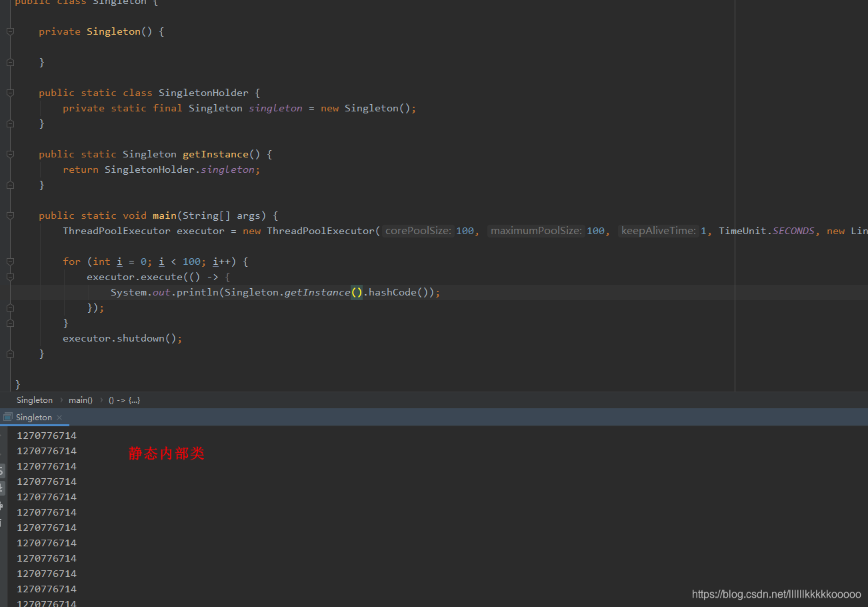Open the Singleton breadcrumb

[x=35, y=400]
